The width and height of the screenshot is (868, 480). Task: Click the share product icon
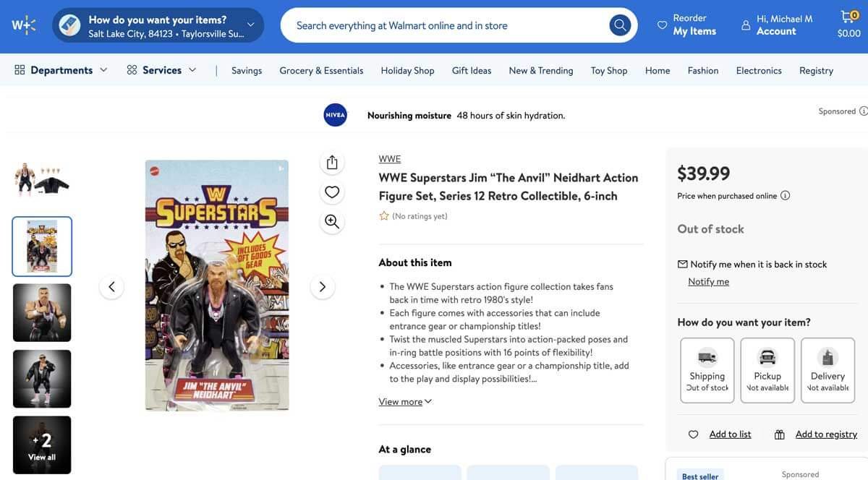tap(332, 162)
